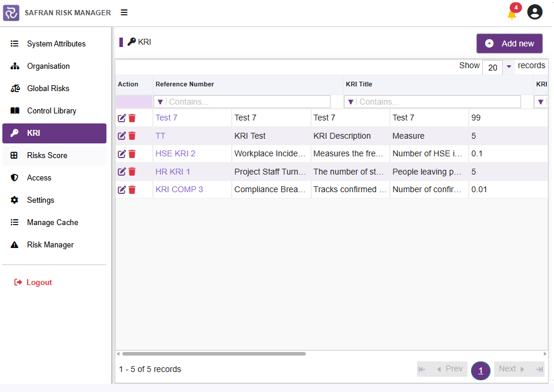Screen dimensions: 554x392
Task: Click the 1 - 5 of 5 records text
Action: pos(150,369)
